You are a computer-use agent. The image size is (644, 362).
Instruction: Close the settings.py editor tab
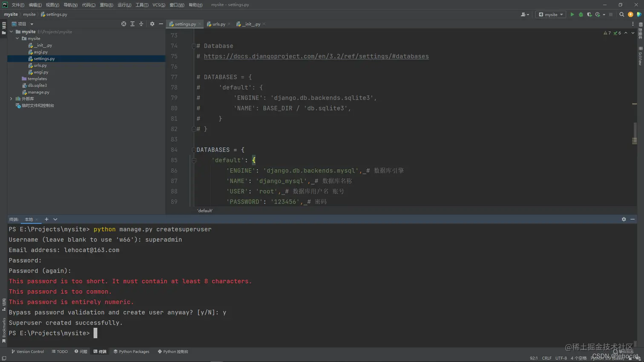(199, 24)
